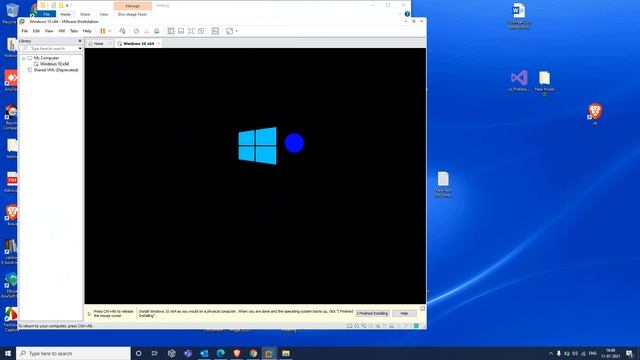Open the File menu in VMware Workstation
640x360 pixels.
tap(24, 31)
